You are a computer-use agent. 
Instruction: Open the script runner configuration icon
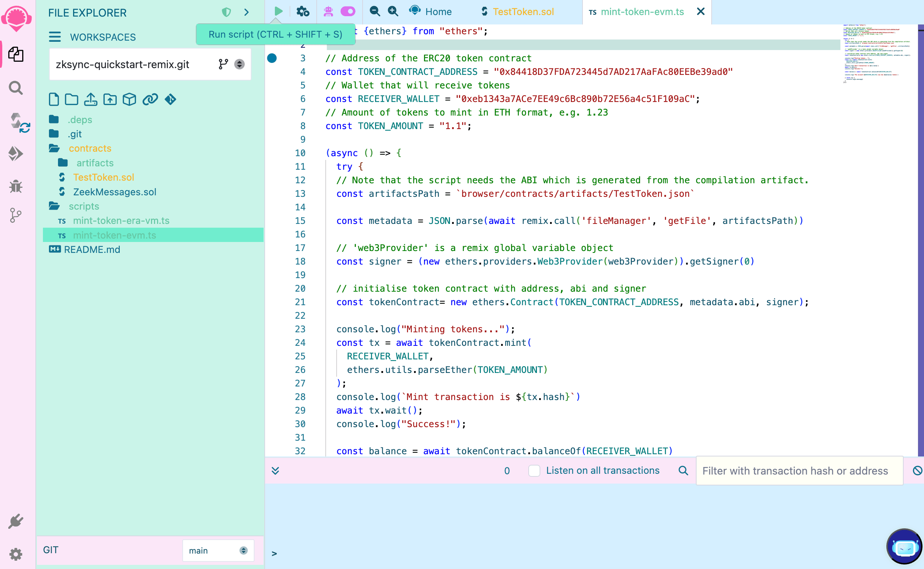[x=302, y=11]
